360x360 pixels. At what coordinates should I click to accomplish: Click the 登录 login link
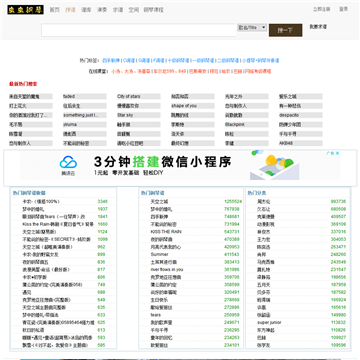pyautogui.click(x=344, y=9)
